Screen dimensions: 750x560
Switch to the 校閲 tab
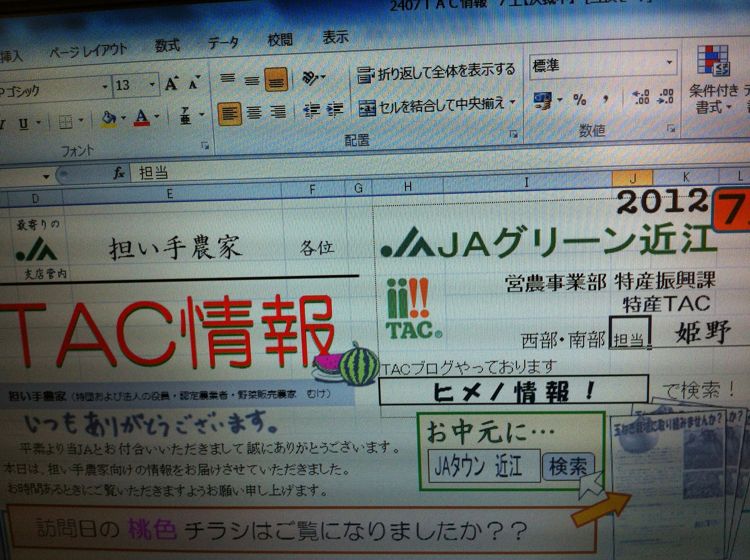pos(280,40)
